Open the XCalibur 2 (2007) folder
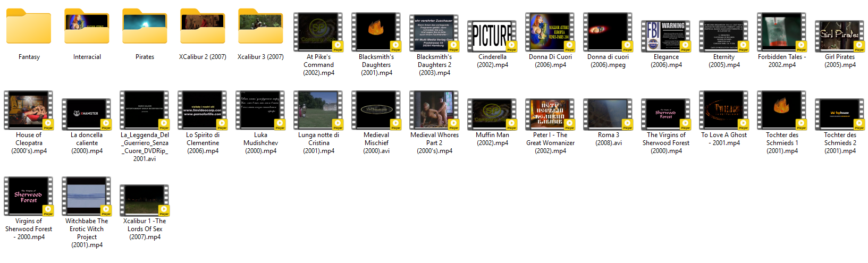Viewport: 868px width, 263px height. (x=203, y=26)
